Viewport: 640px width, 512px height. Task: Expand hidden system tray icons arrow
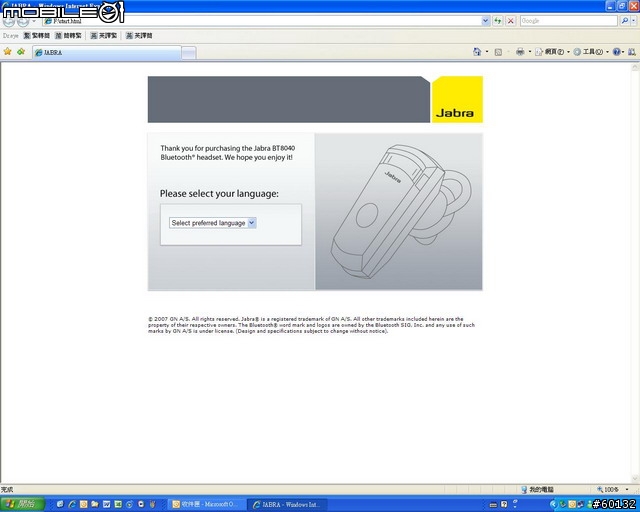(x=553, y=505)
